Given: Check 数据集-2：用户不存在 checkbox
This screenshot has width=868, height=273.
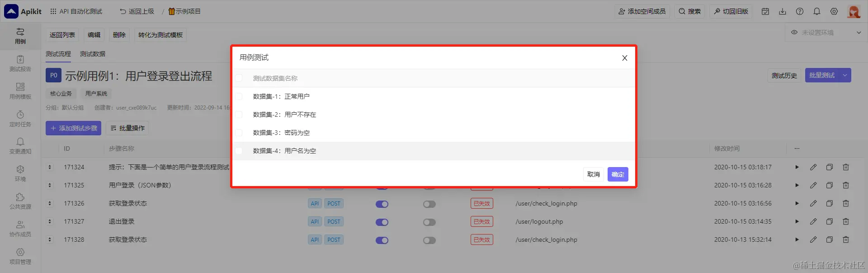Looking at the screenshot, I should click(x=239, y=115).
